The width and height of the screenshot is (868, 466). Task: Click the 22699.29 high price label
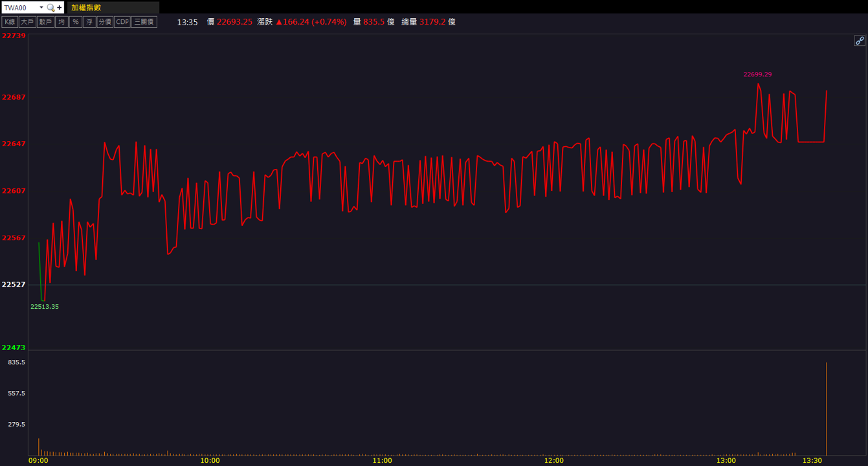[757, 74]
